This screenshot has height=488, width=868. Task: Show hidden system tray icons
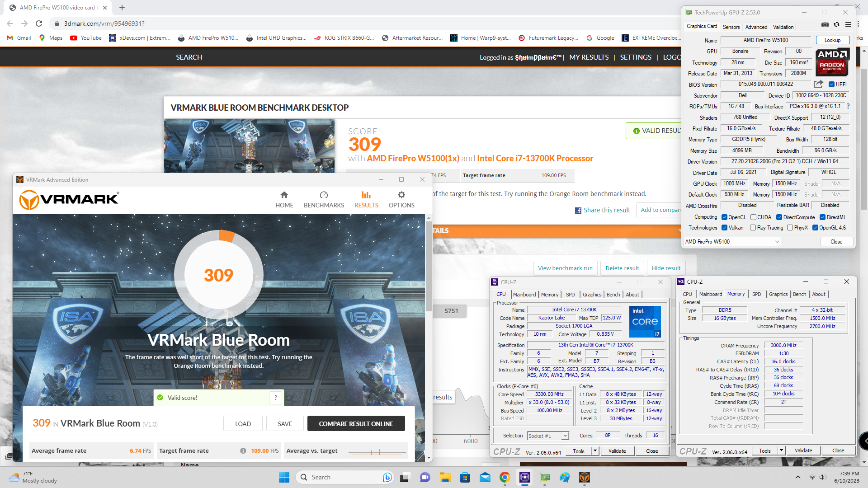point(797,477)
